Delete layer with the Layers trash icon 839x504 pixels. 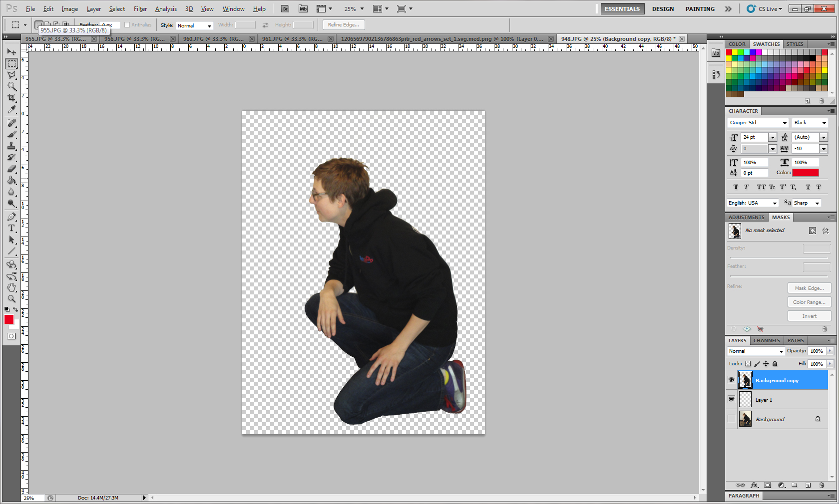[x=822, y=485]
